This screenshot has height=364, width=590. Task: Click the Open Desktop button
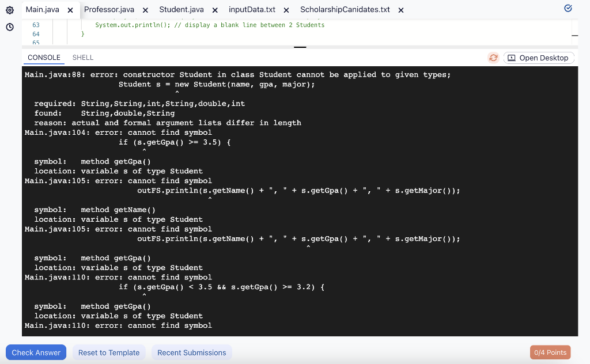pyautogui.click(x=539, y=58)
